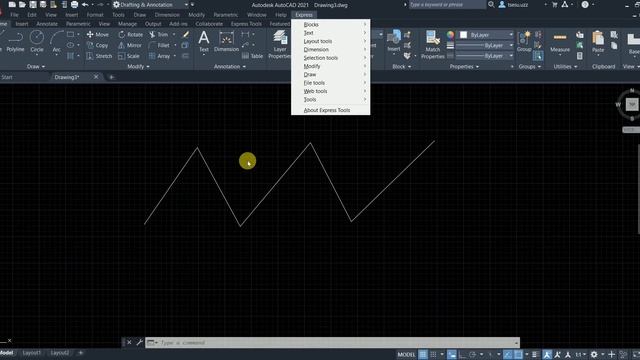Insert a Table
The height and width of the screenshot is (360, 640).
[x=253, y=56]
